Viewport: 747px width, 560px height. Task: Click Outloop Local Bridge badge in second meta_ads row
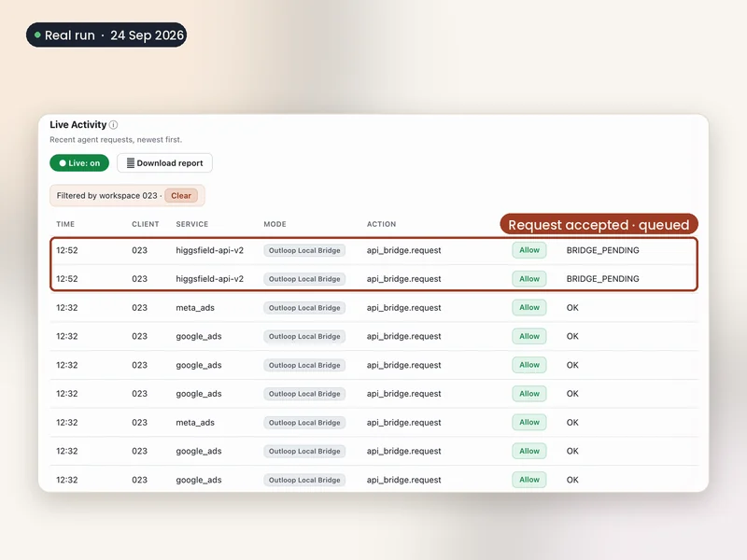pos(304,423)
